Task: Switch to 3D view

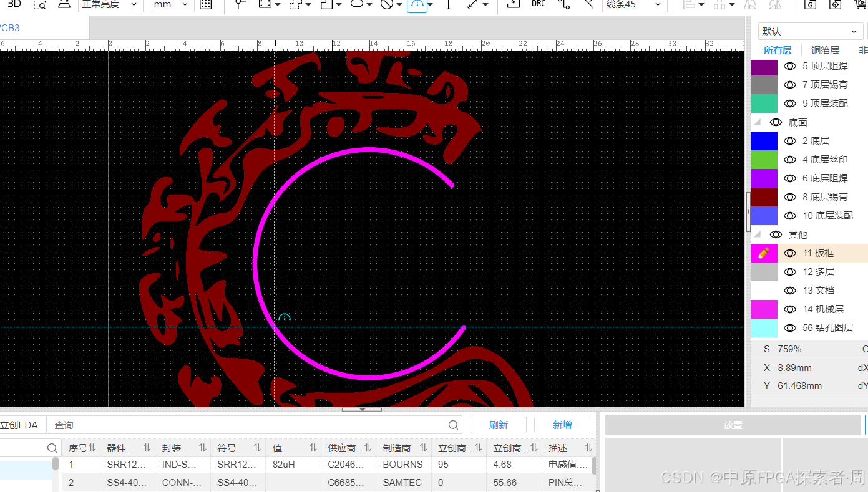Action: (x=14, y=4)
